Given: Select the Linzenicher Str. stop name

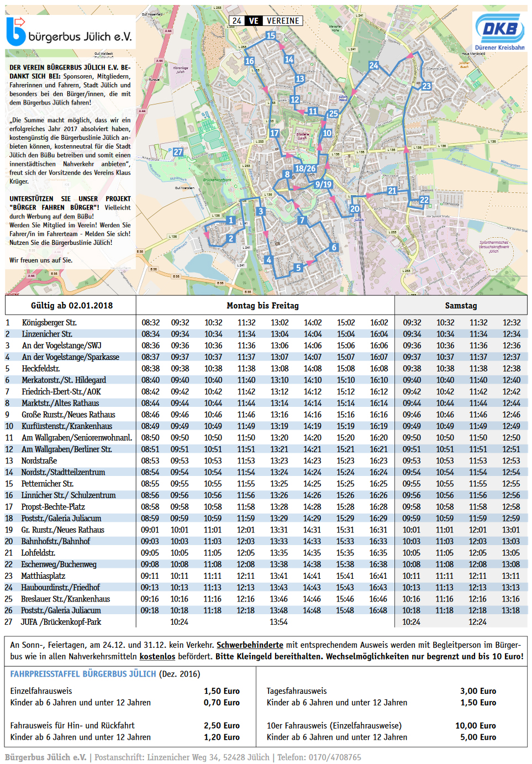Looking at the screenshot, I should (x=47, y=334).
